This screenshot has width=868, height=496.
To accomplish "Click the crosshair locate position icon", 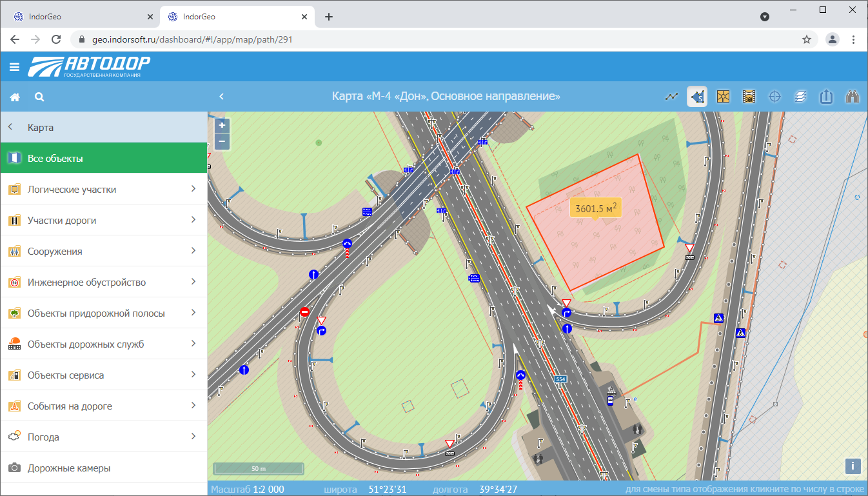I will 774,97.
